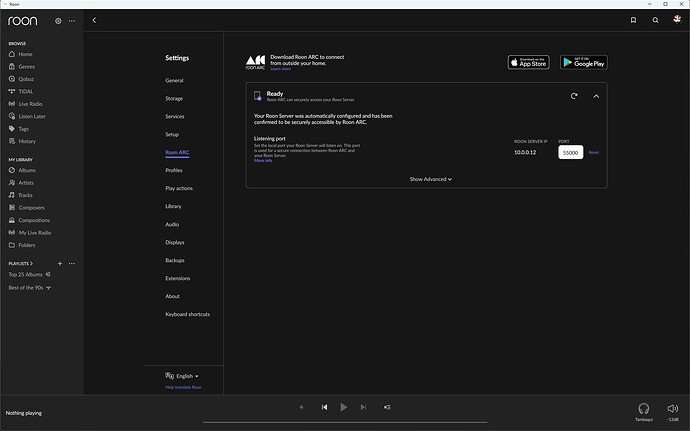Click Learn more link under Roon ARC

[280, 69]
